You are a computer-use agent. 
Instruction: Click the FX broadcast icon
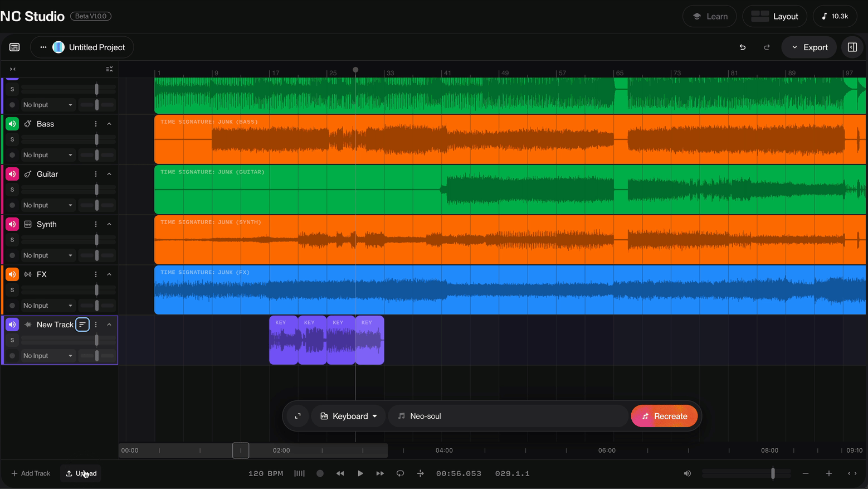tap(28, 274)
